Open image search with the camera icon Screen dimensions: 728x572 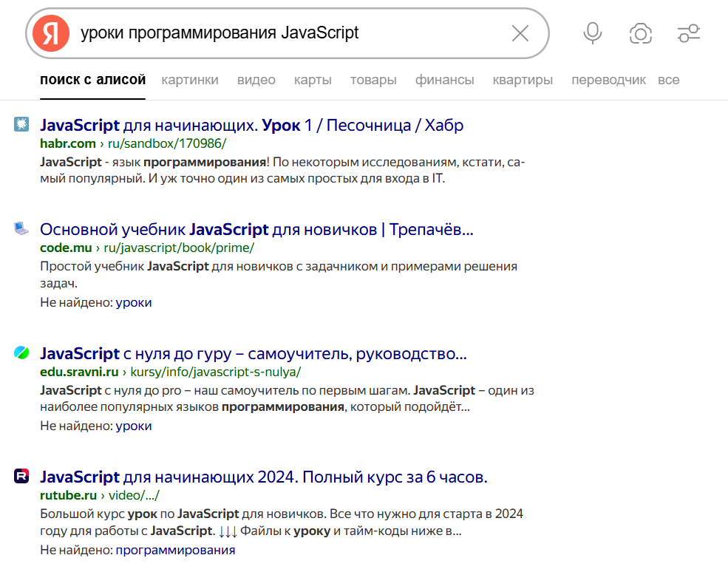click(641, 33)
